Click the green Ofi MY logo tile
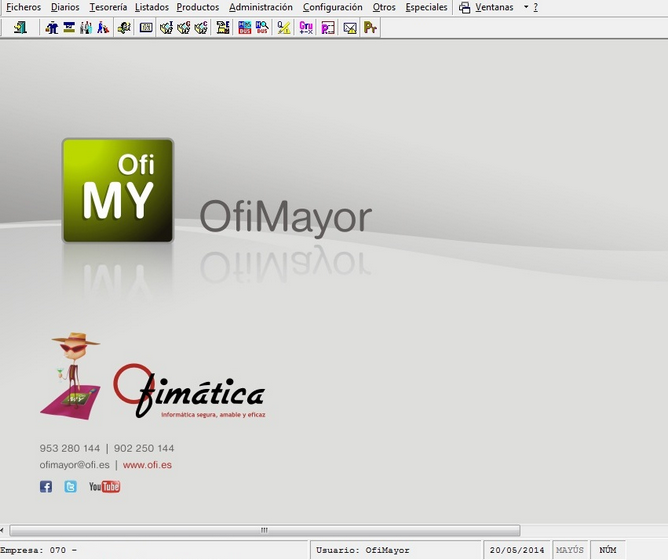This screenshot has height=560, width=668. [x=118, y=191]
